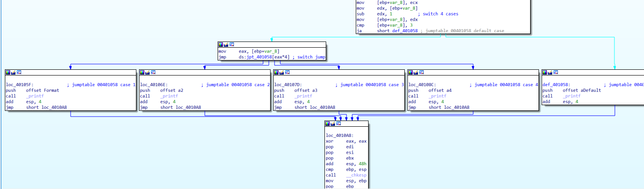
Task: Set node color for the def_401058 default block
Action: 545,72
